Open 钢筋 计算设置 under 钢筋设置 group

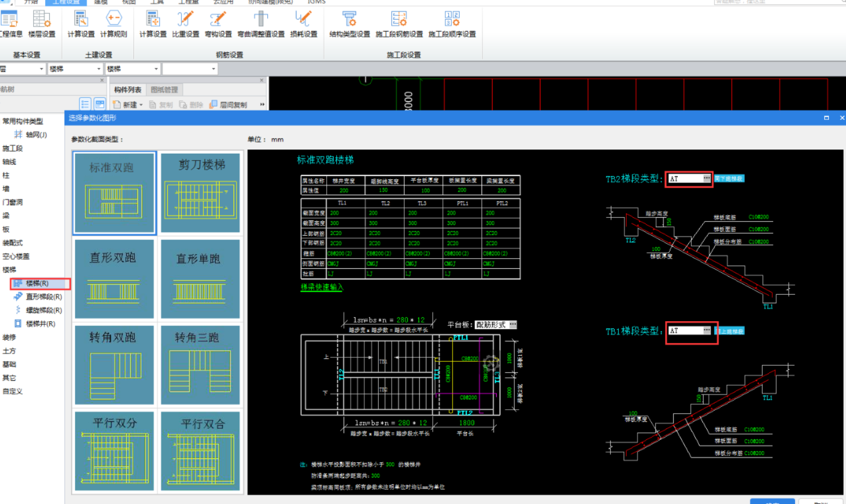[x=153, y=24]
